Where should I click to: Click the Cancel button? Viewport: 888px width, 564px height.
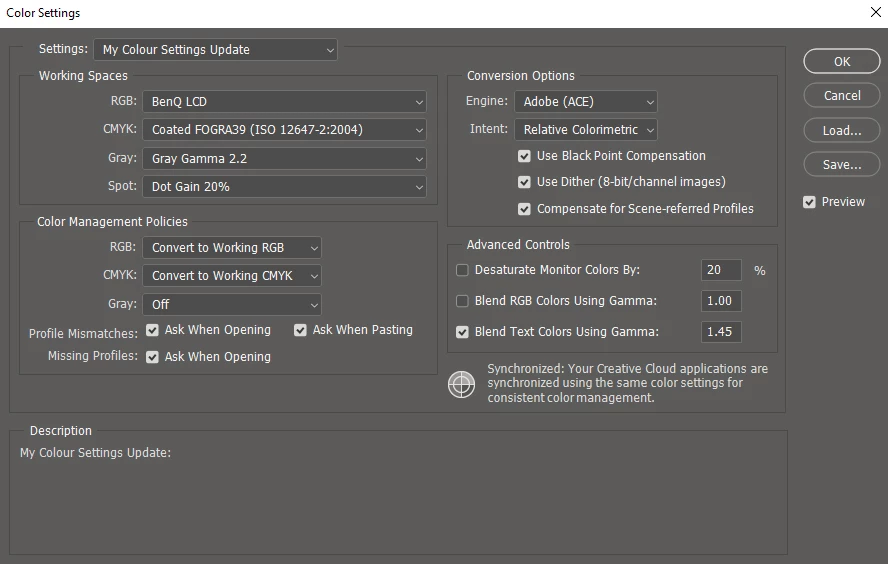tap(842, 96)
